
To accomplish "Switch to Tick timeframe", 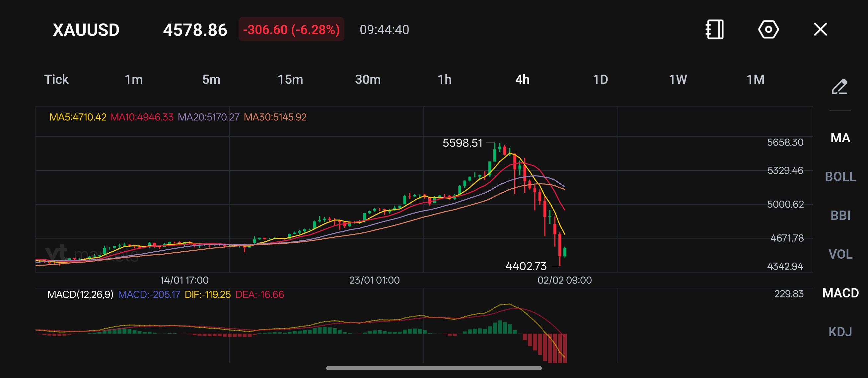I will (x=56, y=80).
